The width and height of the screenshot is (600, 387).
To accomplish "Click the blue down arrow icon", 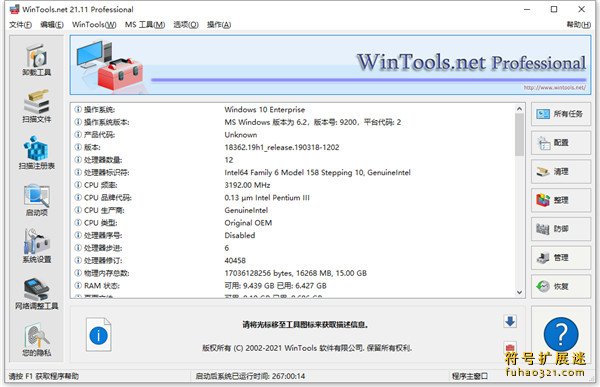I will (x=510, y=321).
